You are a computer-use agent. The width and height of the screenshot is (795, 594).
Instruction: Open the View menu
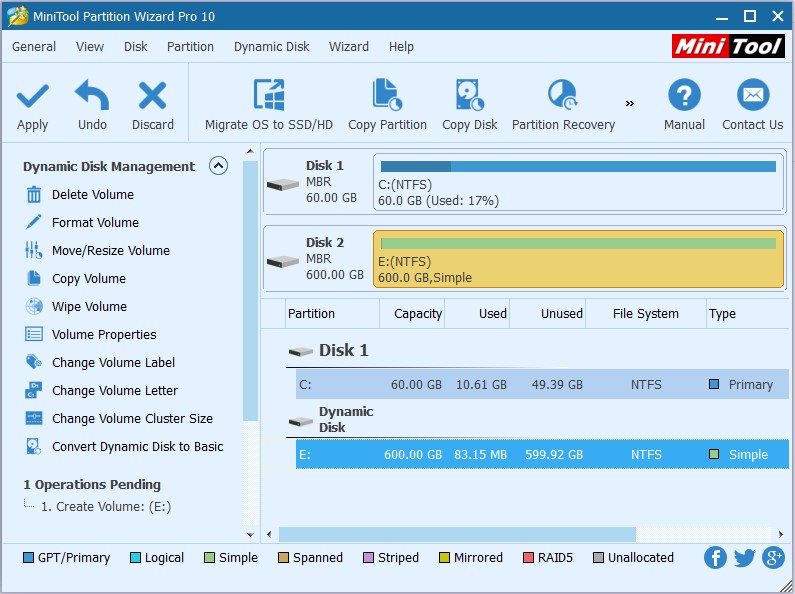(x=90, y=47)
